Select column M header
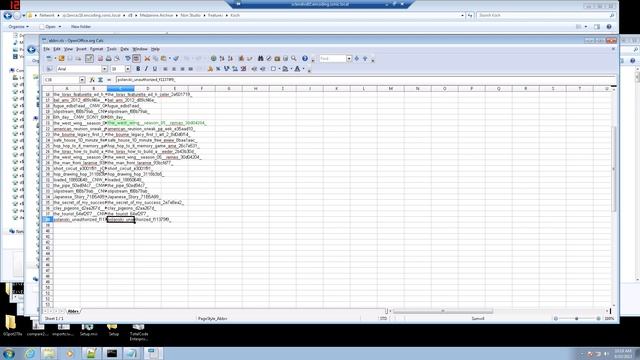640x360 pixels. click(x=391, y=89)
